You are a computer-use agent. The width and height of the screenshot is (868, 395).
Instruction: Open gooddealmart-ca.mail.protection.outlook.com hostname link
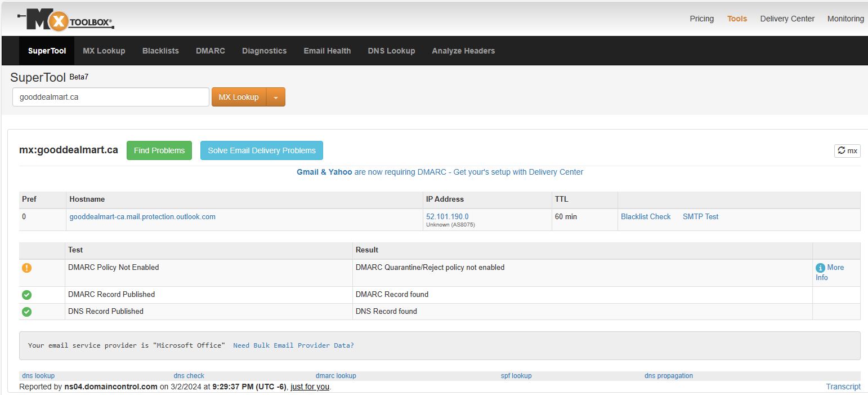point(142,216)
